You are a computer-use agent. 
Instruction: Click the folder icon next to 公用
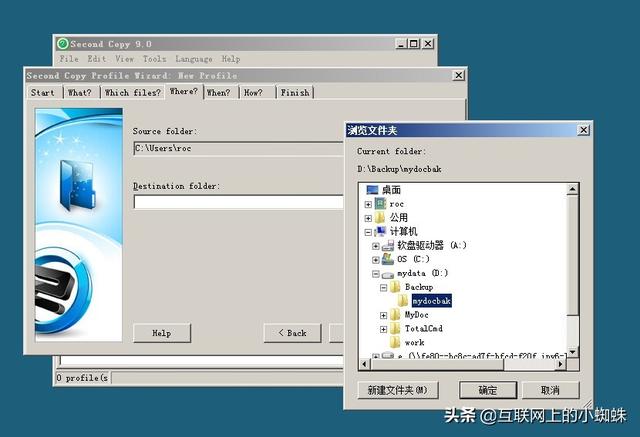(380, 217)
